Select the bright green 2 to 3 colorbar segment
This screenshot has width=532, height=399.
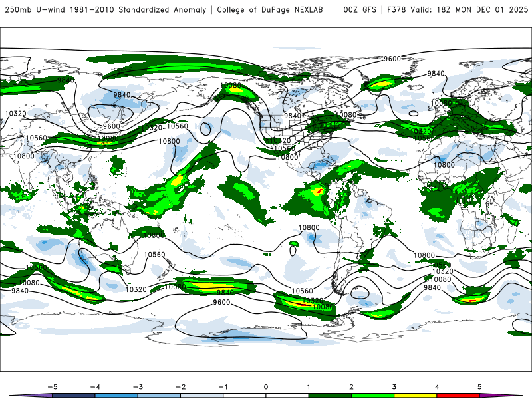pyautogui.click(x=372, y=396)
